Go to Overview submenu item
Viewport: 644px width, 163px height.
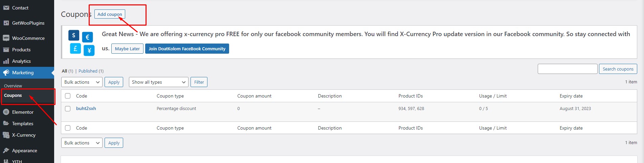(x=13, y=86)
